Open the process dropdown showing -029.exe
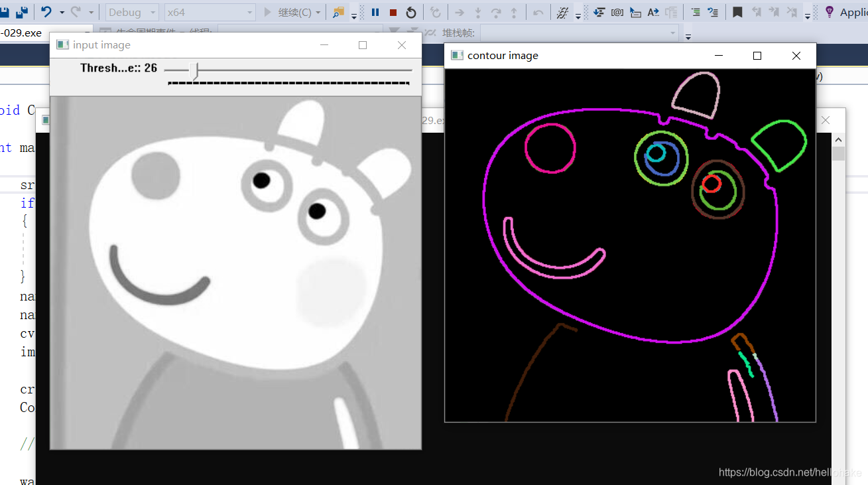Image resolution: width=868 pixels, height=485 pixels. 46,33
